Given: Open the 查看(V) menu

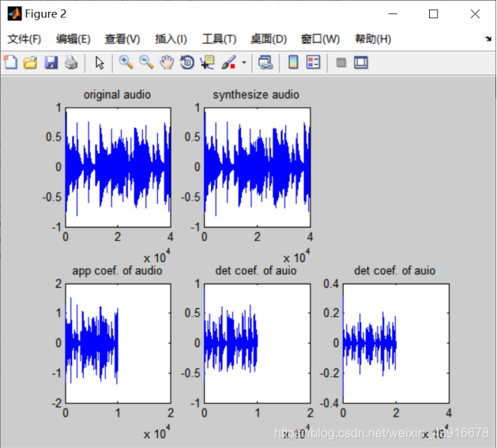Looking at the screenshot, I should (x=122, y=40).
